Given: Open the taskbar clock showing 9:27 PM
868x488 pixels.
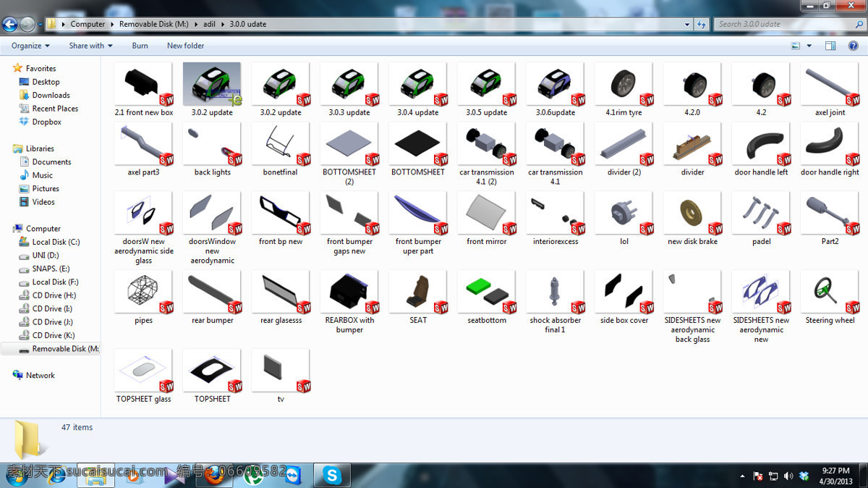Looking at the screenshot, I should 835,476.
